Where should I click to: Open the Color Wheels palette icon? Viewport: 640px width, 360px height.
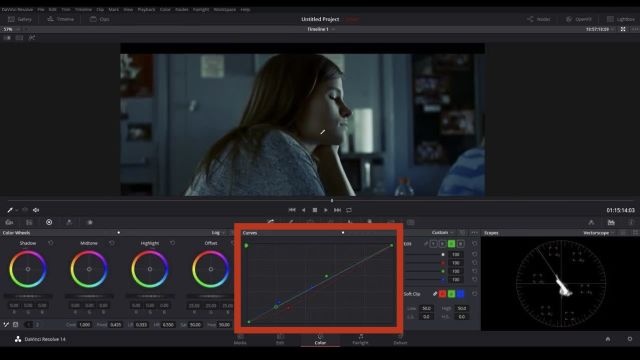click(49, 222)
